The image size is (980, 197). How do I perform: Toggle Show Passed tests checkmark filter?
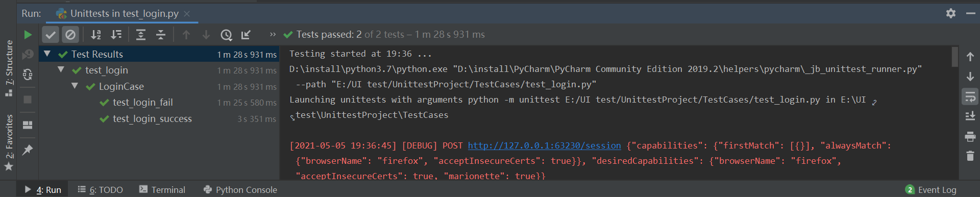coord(50,35)
